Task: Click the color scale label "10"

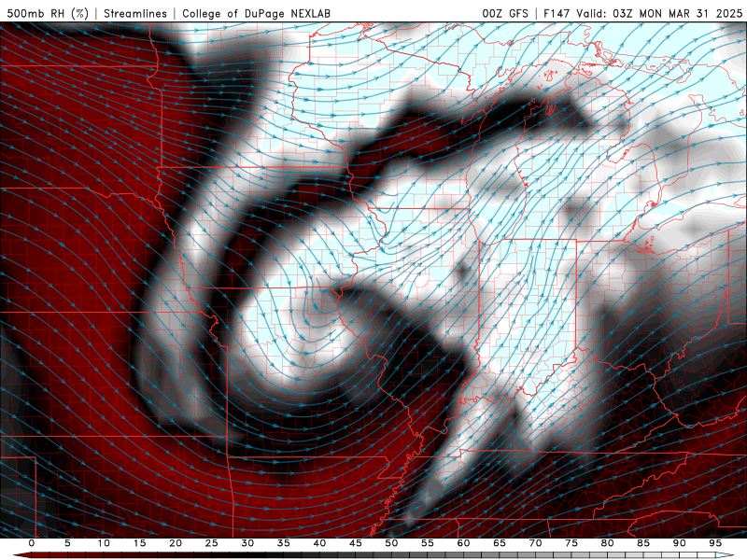Action: point(104,543)
